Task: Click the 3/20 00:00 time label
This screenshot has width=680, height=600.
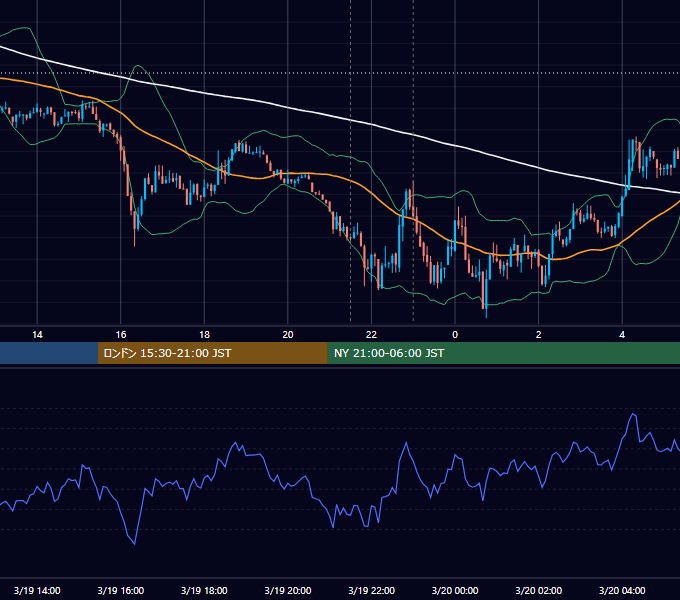Action: (x=455, y=590)
